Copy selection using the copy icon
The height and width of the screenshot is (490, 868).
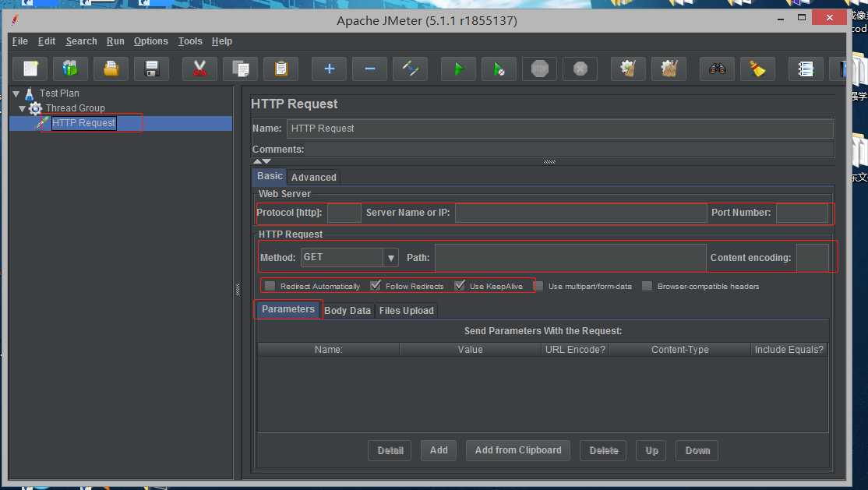240,69
